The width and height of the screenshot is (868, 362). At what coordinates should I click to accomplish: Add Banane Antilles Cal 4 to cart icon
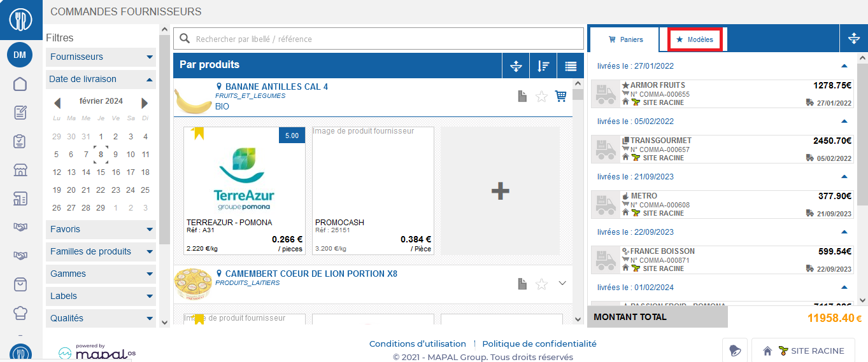560,96
